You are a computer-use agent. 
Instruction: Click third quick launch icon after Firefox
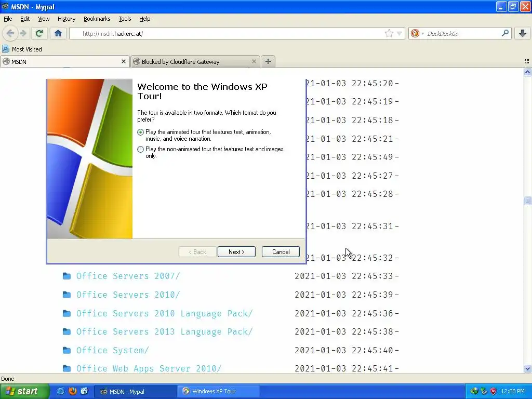click(84, 391)
